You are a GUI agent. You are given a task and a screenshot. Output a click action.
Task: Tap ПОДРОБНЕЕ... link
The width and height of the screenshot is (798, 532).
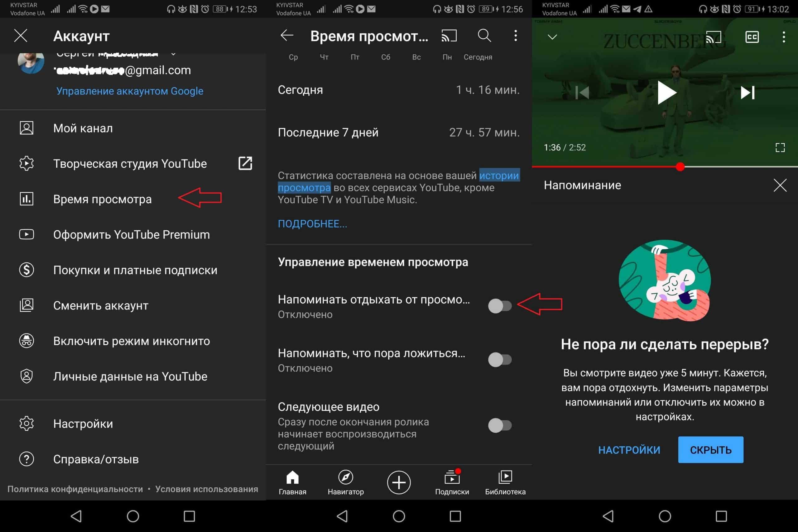point(312,223)
